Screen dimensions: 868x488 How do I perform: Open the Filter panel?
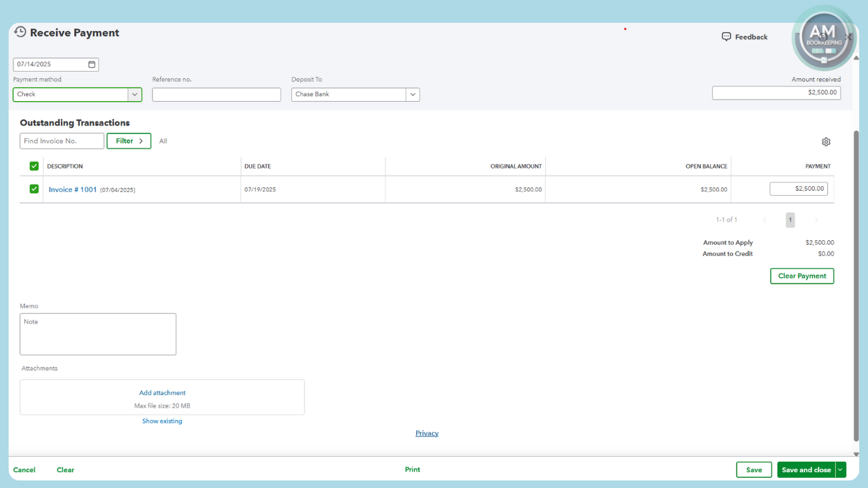pos(129,141)
